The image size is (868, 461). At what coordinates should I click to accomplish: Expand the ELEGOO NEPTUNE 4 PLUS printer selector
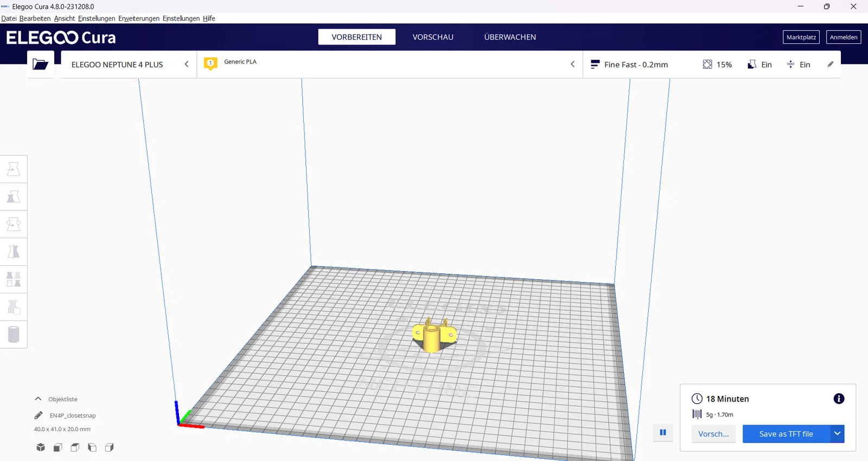click(129, 65)
